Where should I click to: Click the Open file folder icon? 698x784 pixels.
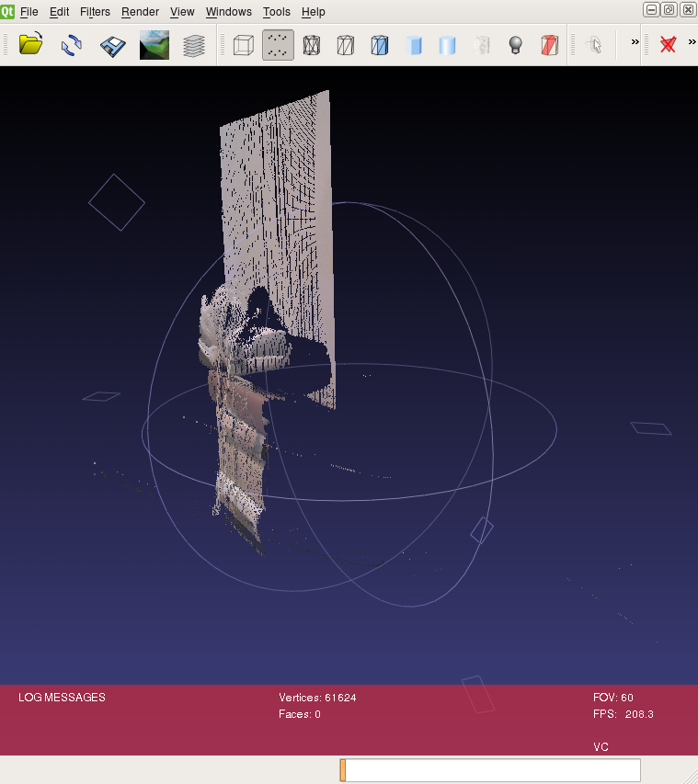pyautogui.click(x=31, y=45)
